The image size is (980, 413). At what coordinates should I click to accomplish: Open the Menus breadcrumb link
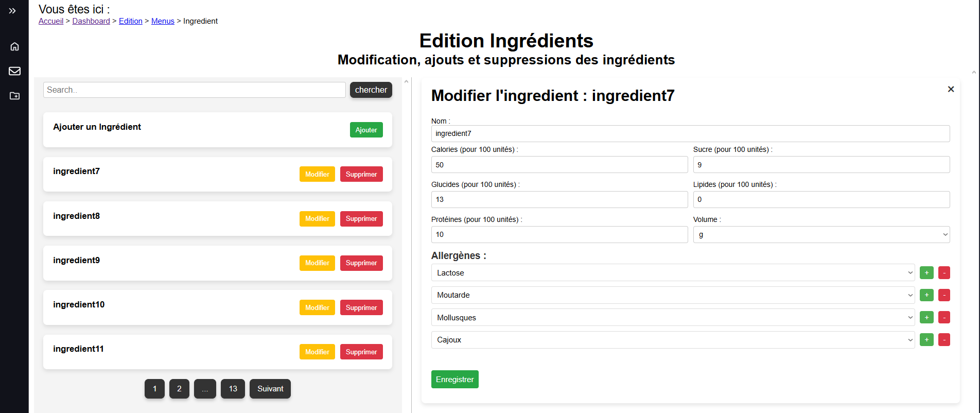click(163, 21)
